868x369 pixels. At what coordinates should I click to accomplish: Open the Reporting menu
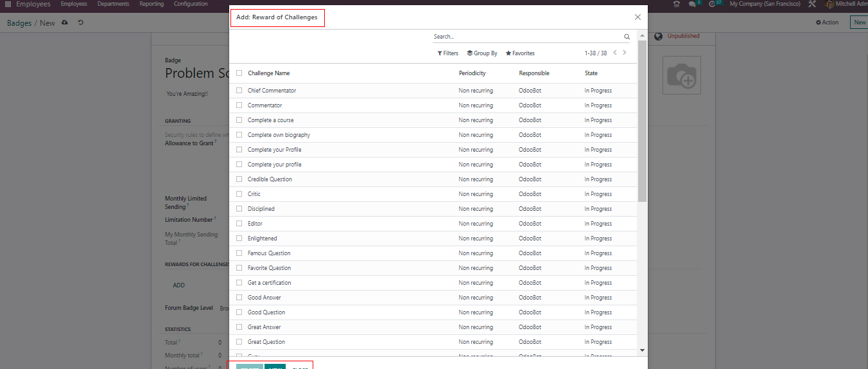pyautogui.click(x=152, y=4)
